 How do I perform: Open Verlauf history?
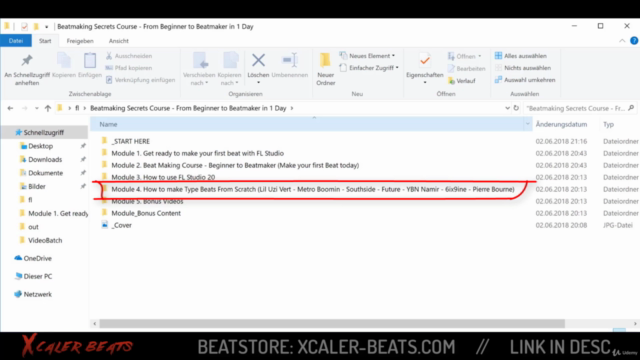tap(462, 81)
